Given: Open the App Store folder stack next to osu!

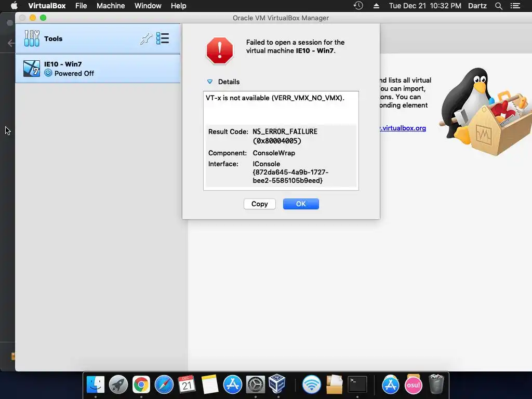Looking at the screenshot, I should (x=391, y=384).
